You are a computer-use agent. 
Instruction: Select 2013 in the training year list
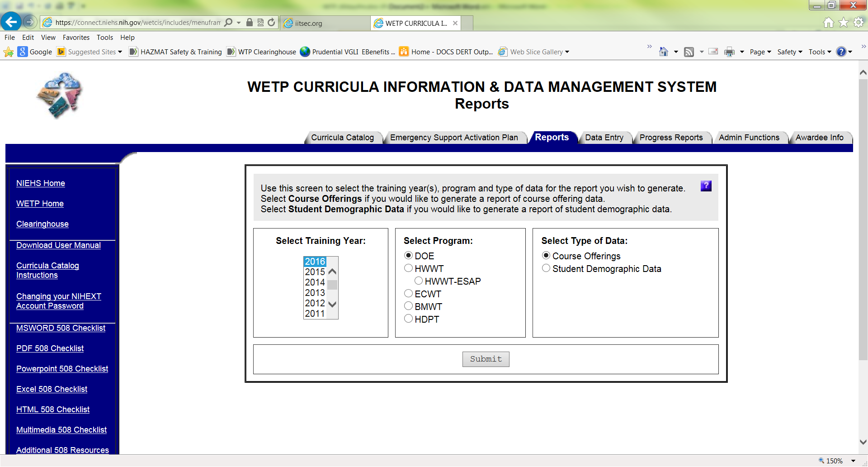315,293
